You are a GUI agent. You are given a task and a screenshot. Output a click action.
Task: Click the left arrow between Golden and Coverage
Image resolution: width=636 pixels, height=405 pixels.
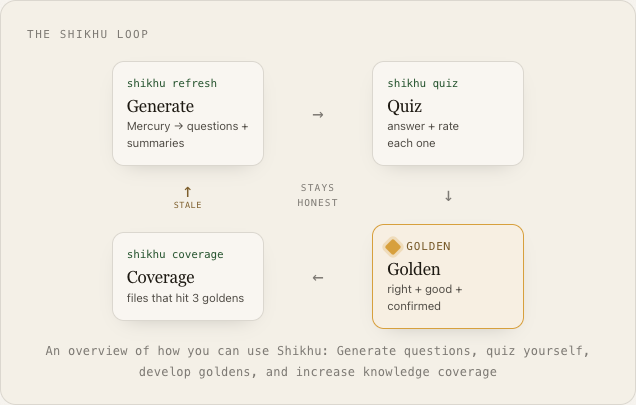tap(318, 278)
